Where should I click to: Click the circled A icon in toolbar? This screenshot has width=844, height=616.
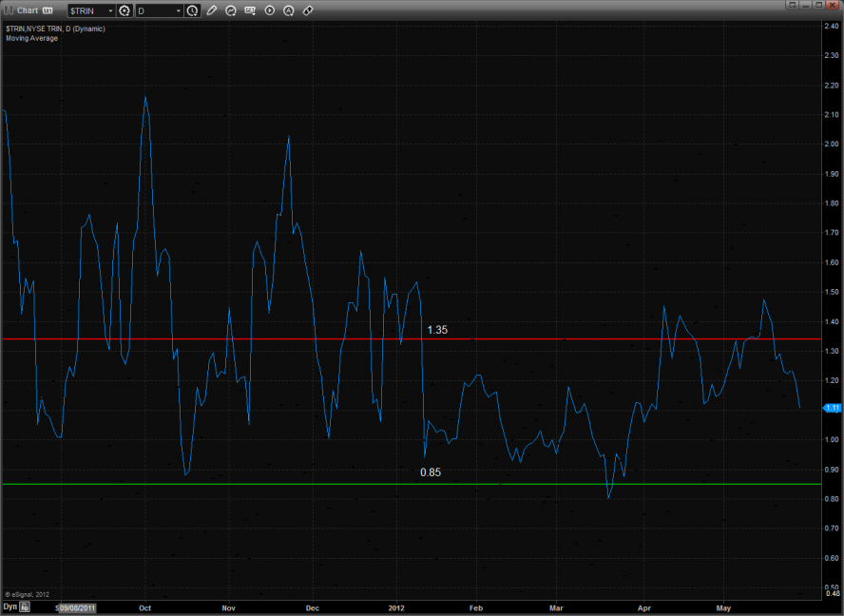pyautogui.click(x=289, y=10)
